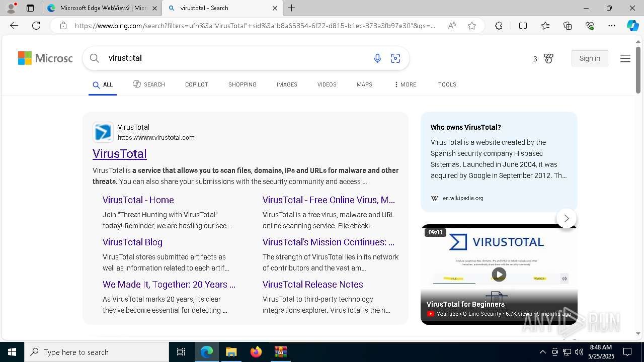The width and height of the screenshot is (644, 362).
Task: Add this page to favorites star
Action: click(472, 26)
